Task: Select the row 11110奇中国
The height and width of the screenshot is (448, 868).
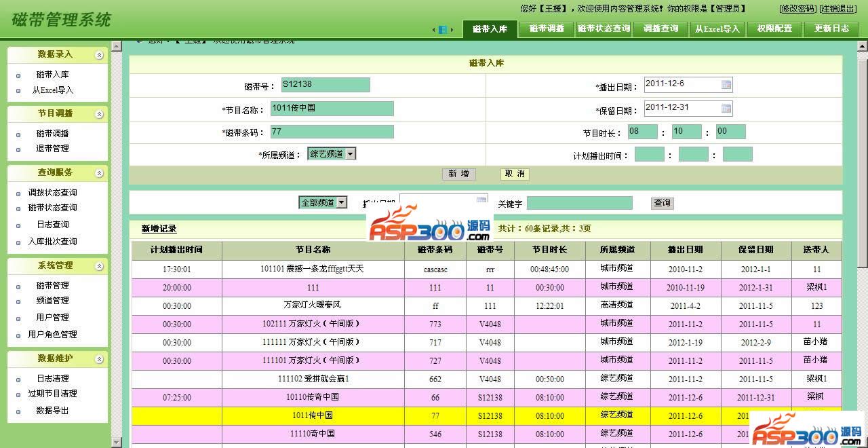Action: click(486, 434)
